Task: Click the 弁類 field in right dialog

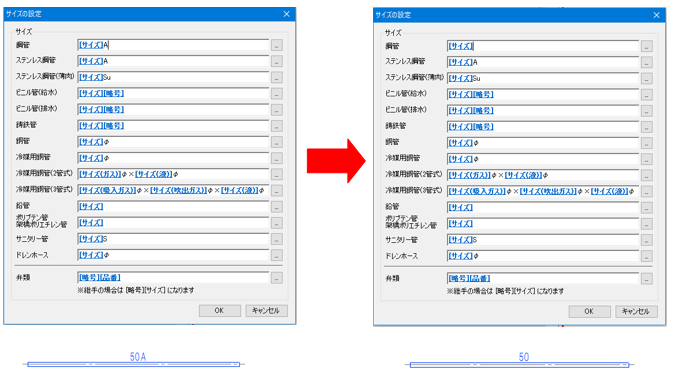Action: click(543, 278)
